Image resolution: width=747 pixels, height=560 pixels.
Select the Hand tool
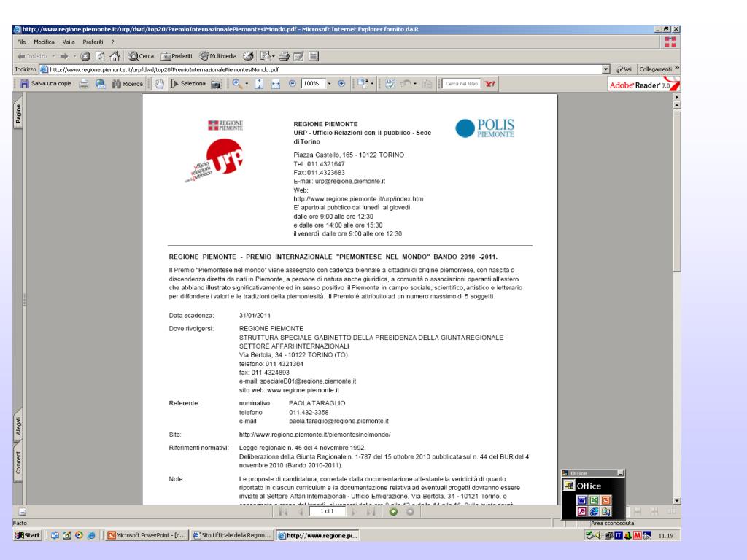pyautogui.click(x=159, y=84)
